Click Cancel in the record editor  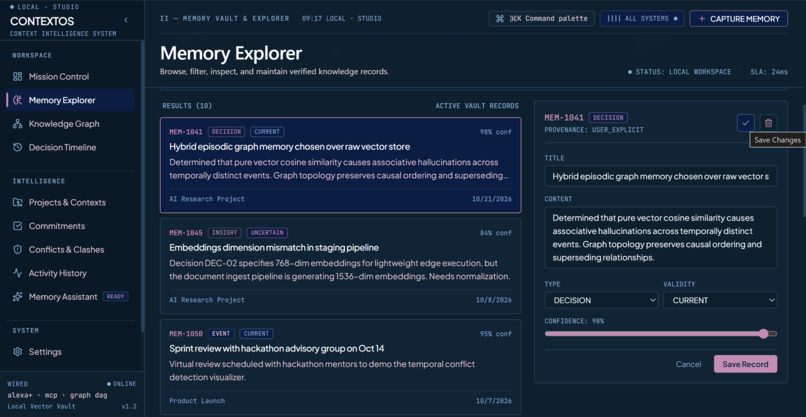click(x=688, y=364)
